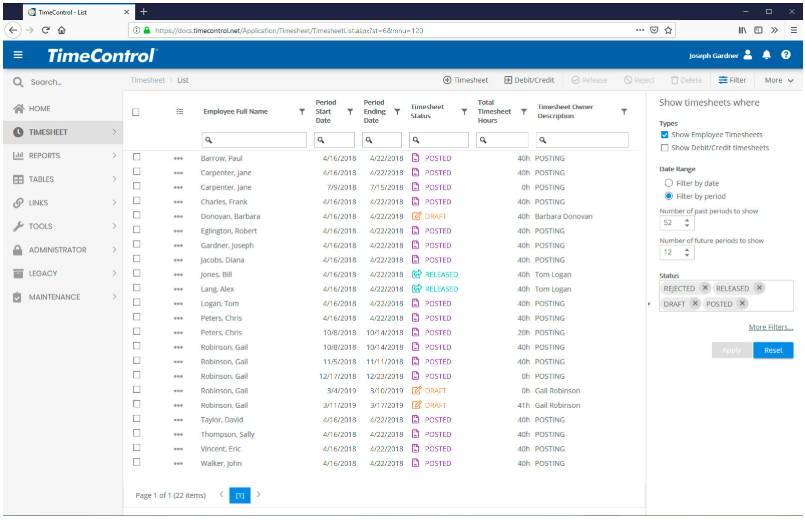Filter the Timesheet Status column
Screen dimensions: 805x520
(464, 112)
